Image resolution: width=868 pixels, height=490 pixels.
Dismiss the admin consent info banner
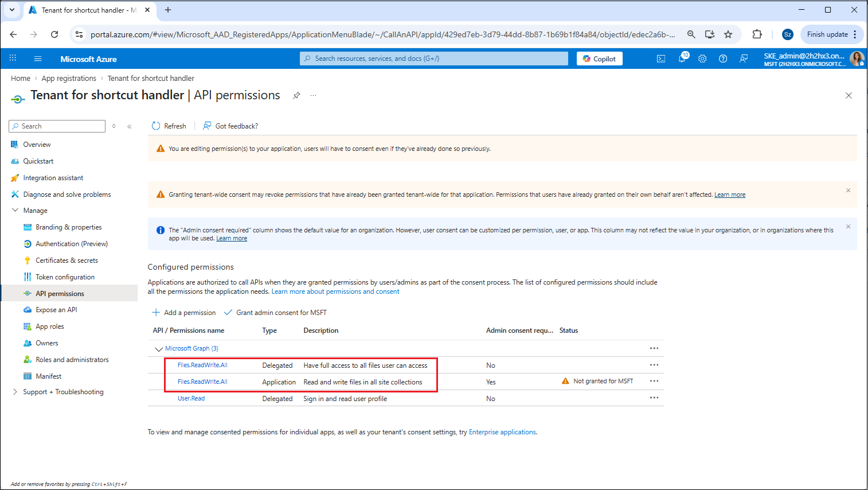(848, 227)
